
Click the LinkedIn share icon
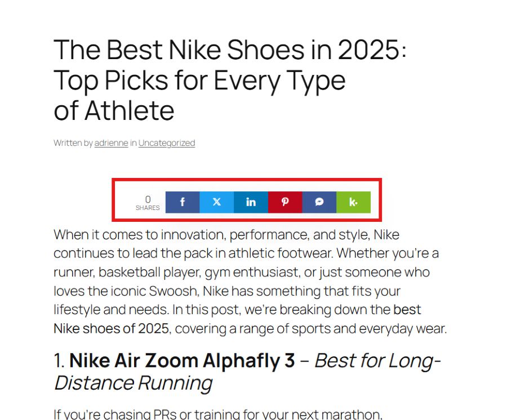click(251, 202)
